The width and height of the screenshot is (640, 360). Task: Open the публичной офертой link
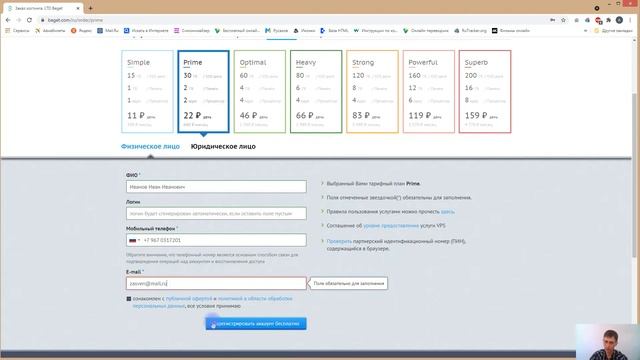189,299
